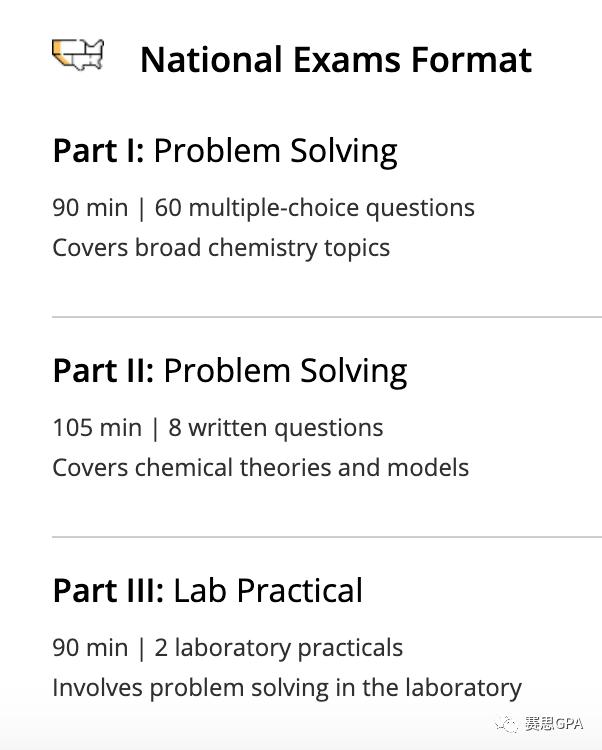Click the 60 multiple-choice questions line
The height and width of the screenshot is (750, 602).
pyautogui.click(x=315, y=208)
